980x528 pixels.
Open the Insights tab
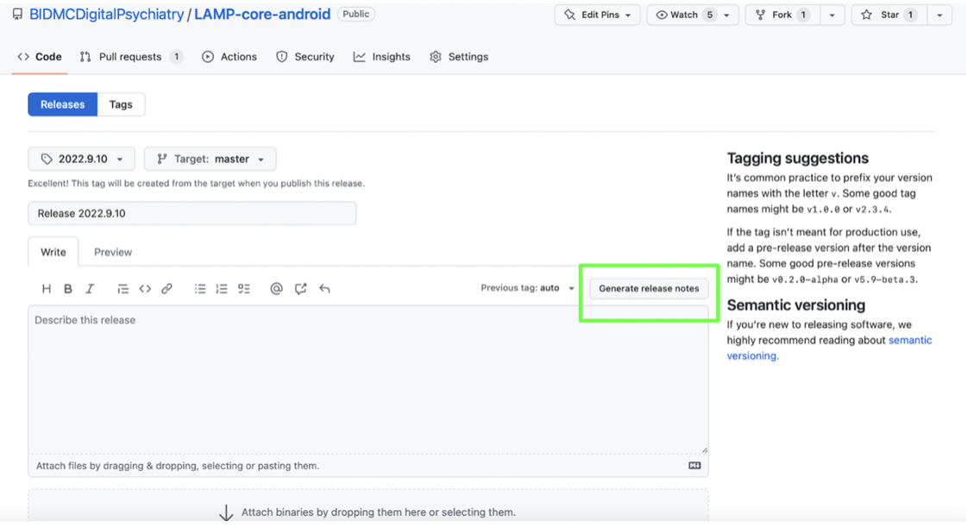(382, 57)
